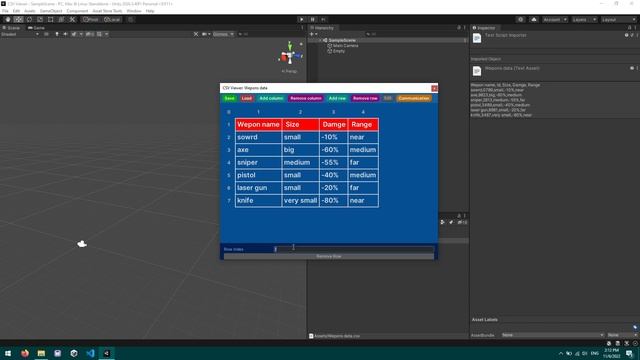Click the Hierarchy create plus button
This screenshot has width=640, height=360.
coord(313,34)
